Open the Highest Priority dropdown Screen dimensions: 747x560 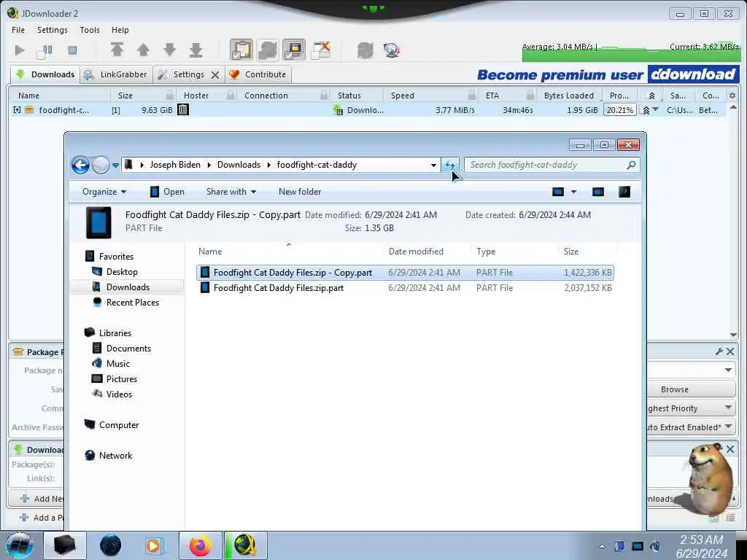pyautogui.click(x=691, y=408)
